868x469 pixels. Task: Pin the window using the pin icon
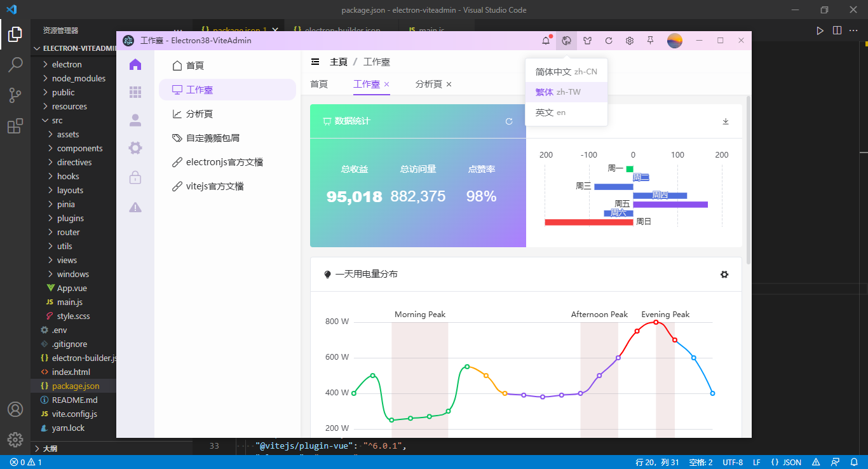pos(650,40)
